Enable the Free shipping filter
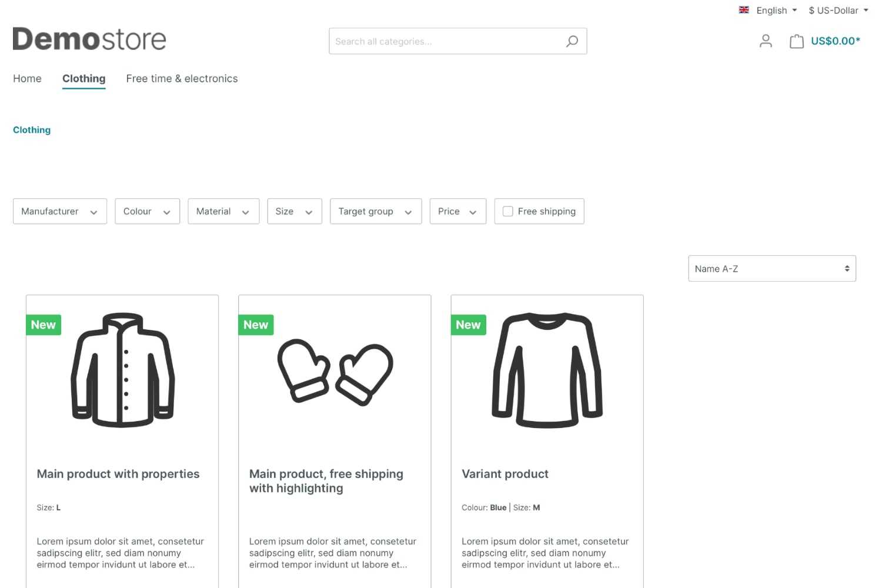The image size is (882, 588). click(507, 211)
